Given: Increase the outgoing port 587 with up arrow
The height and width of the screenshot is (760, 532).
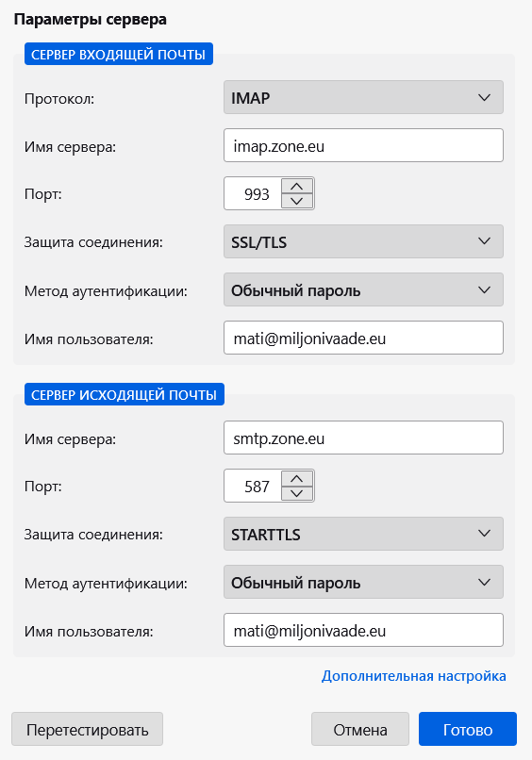Looking at the screenshot, I should [297, 479].
